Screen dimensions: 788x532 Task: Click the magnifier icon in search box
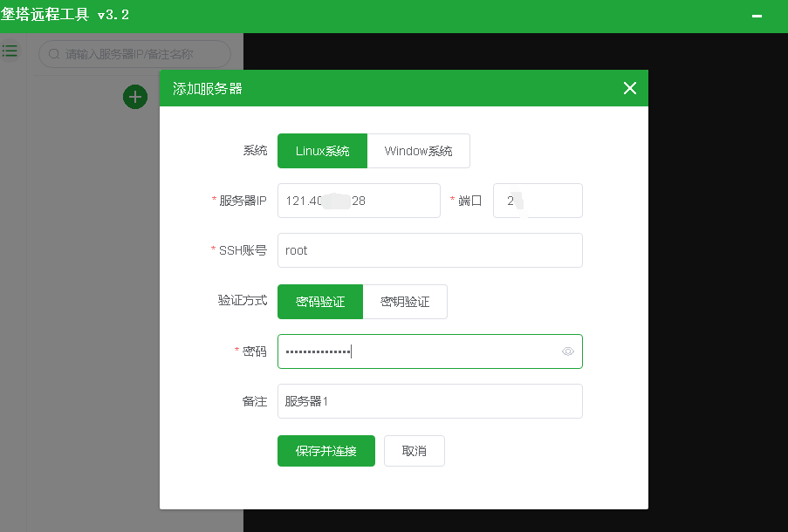coord(54,54)
